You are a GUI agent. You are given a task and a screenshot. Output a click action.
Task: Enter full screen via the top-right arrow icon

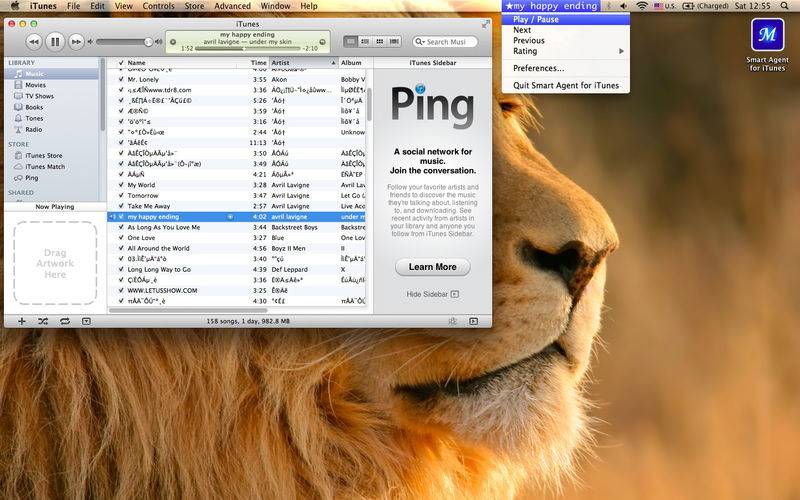click(485, 24)
